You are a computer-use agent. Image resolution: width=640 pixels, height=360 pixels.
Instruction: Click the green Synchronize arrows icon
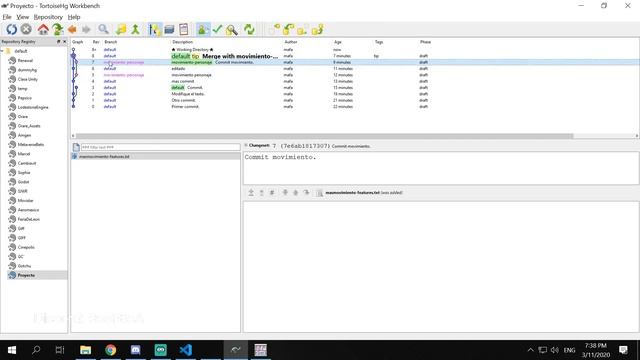click(249, 29)
